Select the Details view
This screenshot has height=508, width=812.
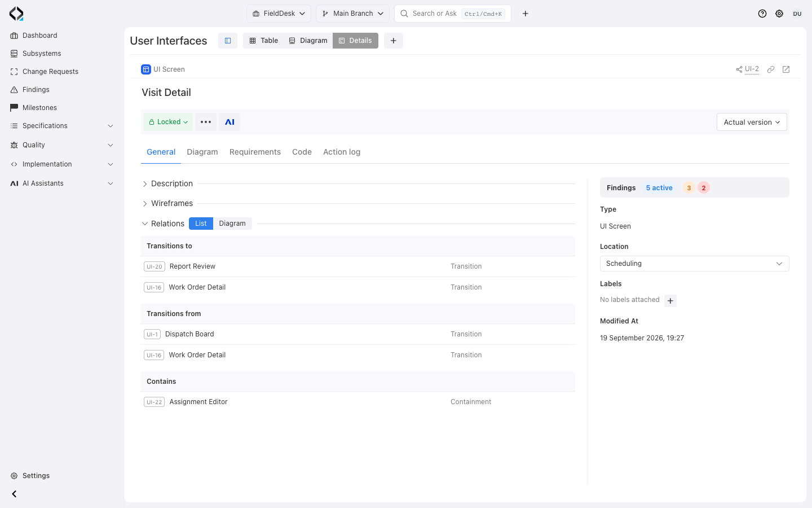point(355,41)
